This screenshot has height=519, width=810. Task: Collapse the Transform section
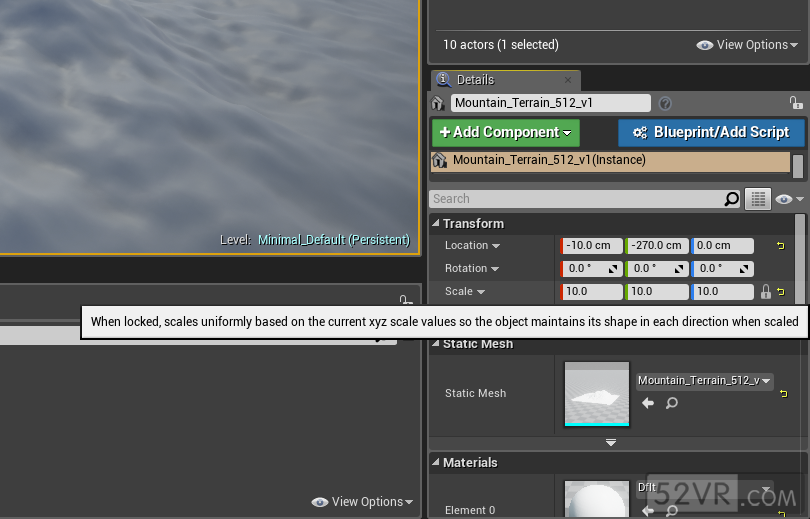(x=435, y=223)
